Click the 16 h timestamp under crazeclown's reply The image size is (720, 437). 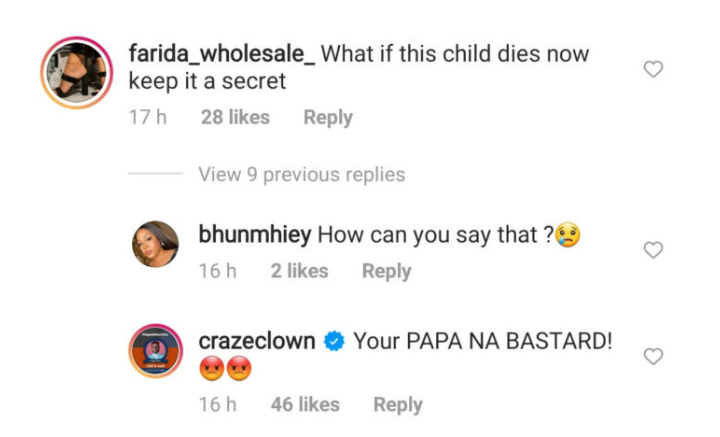pyautogui.click(x=217, y=405)
